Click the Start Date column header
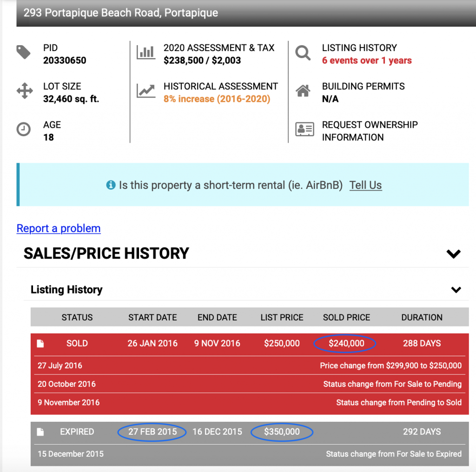The width and height of the screenshot is (476, 472). [x=152, y=318]
